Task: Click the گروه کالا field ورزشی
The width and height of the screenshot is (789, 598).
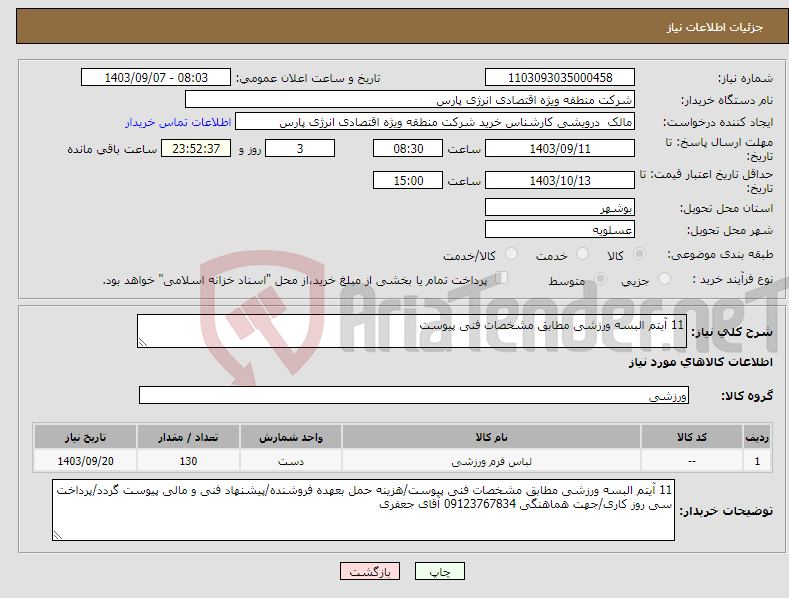Action: pyautogui.click(x=414, y=395)
